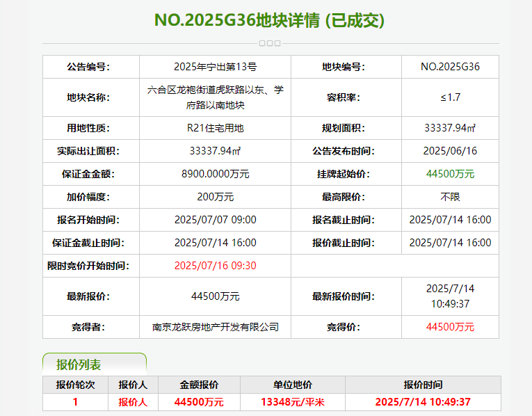Viewport: 532px width, 416px height.
Task: Select the 保证金截止时间 value 2025/07/14 16:00
Action: pos(215,243)
